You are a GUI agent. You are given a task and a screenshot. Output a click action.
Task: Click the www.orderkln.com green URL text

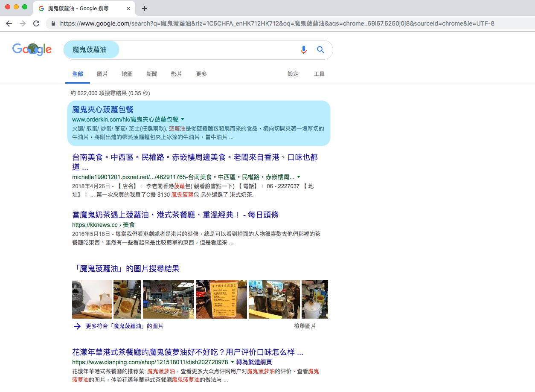click(125, 119)
